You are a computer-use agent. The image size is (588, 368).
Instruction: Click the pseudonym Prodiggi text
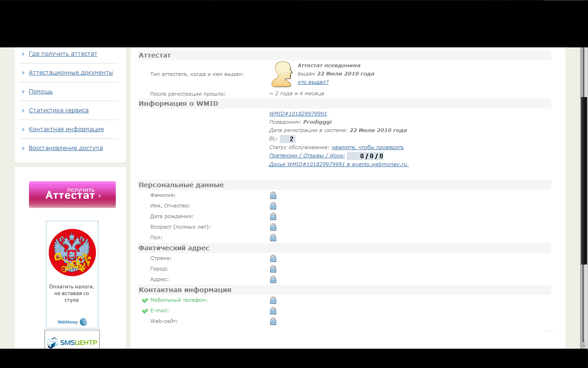(x=317, y=122)
